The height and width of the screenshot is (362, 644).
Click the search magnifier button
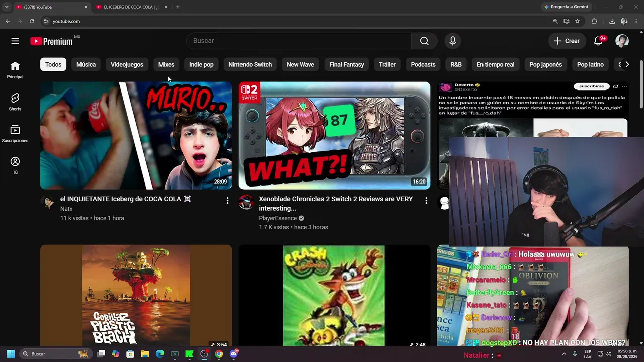point(424,41)
